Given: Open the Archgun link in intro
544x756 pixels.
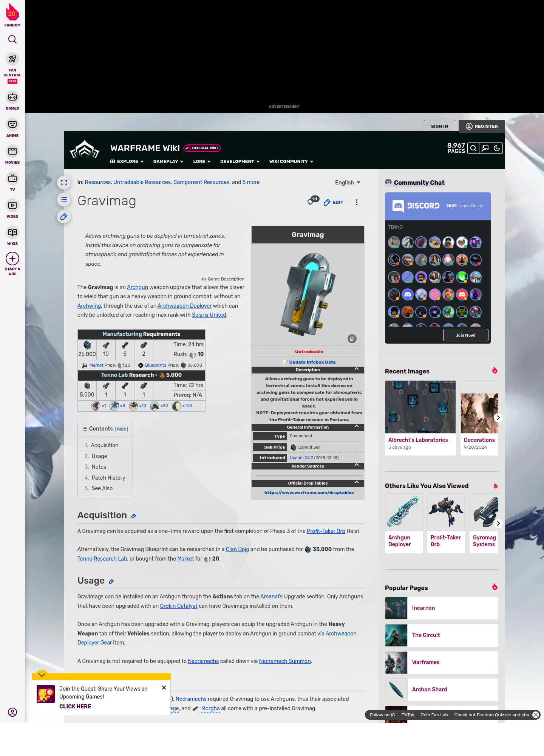Looking at the screenshot, I should (x=138, y=287).
